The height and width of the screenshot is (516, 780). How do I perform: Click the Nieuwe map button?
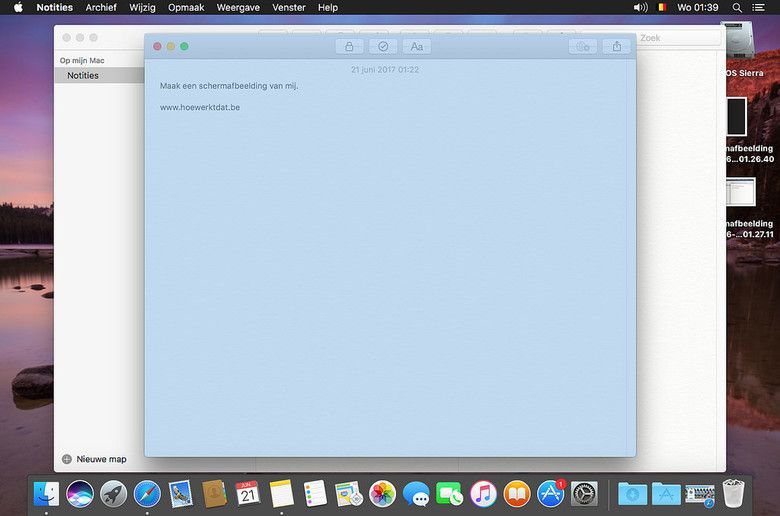point(94,459)
